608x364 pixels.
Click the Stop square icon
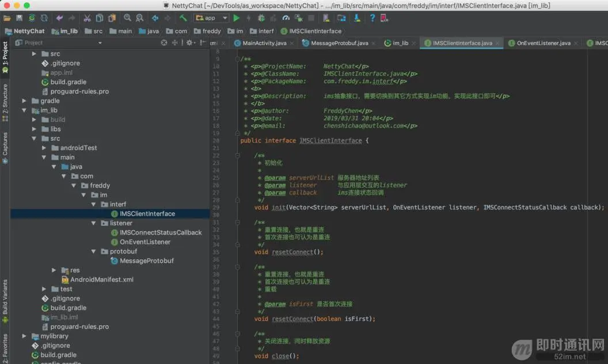pos(311,18)
